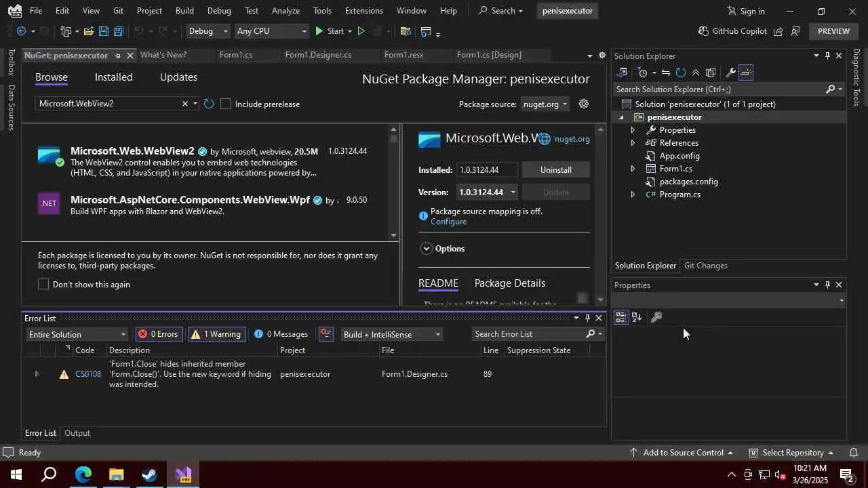Switch to the Installed packages tab

[x=113, y=77]
